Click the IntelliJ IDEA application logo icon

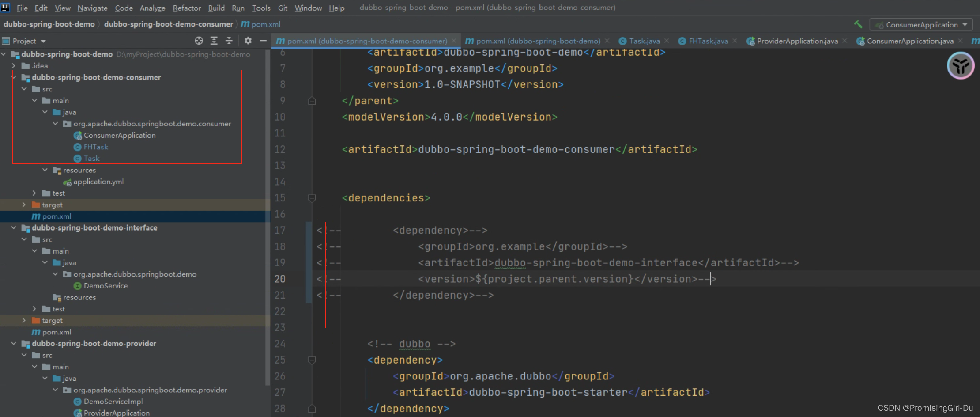(x=6, y=8)
